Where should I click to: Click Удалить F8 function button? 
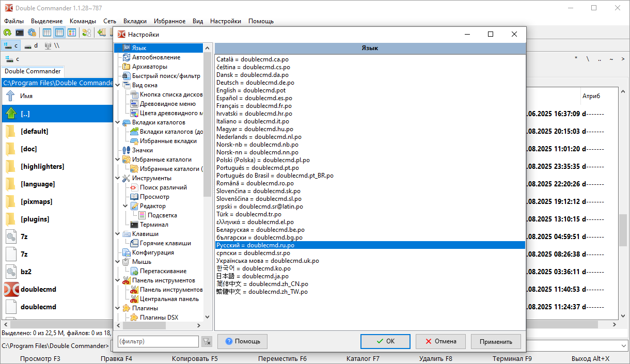(436, 358)
